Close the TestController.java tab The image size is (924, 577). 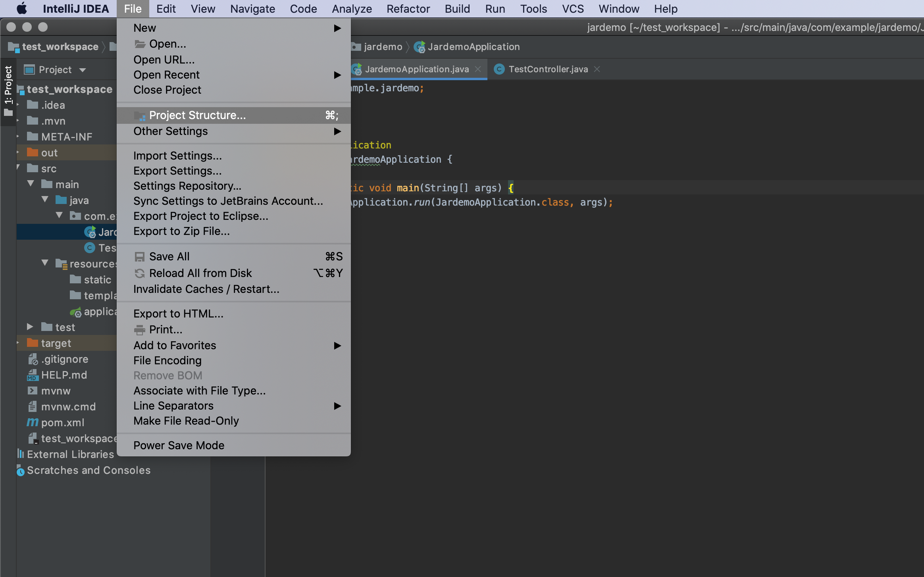(597, 69)
